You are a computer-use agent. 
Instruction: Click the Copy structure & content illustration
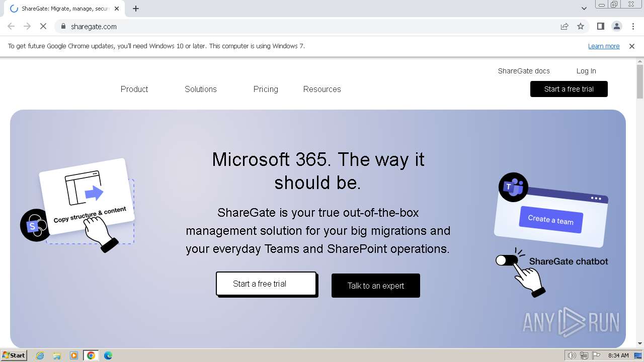point(87,197)
